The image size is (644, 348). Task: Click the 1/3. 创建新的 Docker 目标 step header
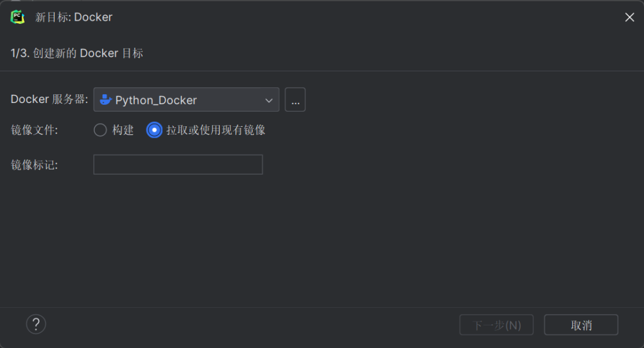click(77, 53)
